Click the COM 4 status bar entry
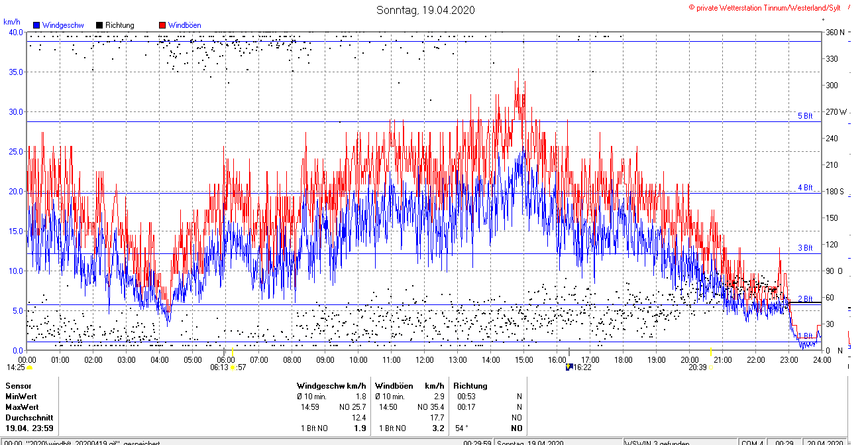The height and width of the screenshot is (445, 868). coord(752,443)
